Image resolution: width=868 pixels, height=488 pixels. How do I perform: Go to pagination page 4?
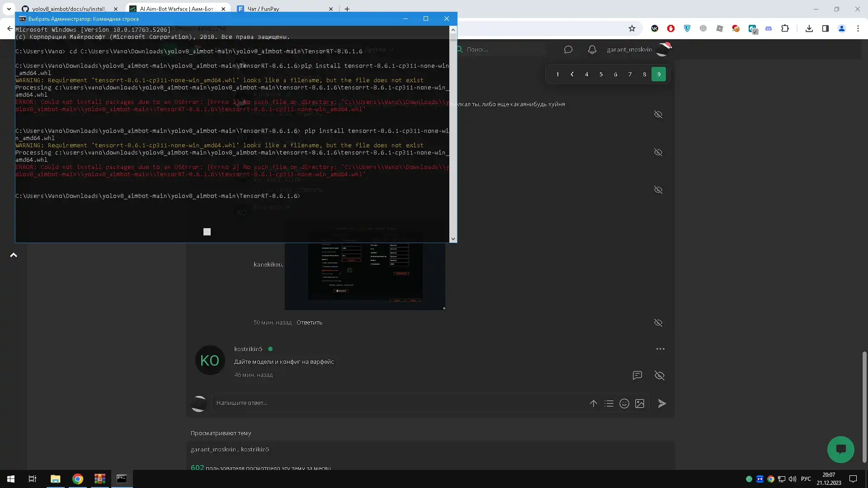click(586, 74)
